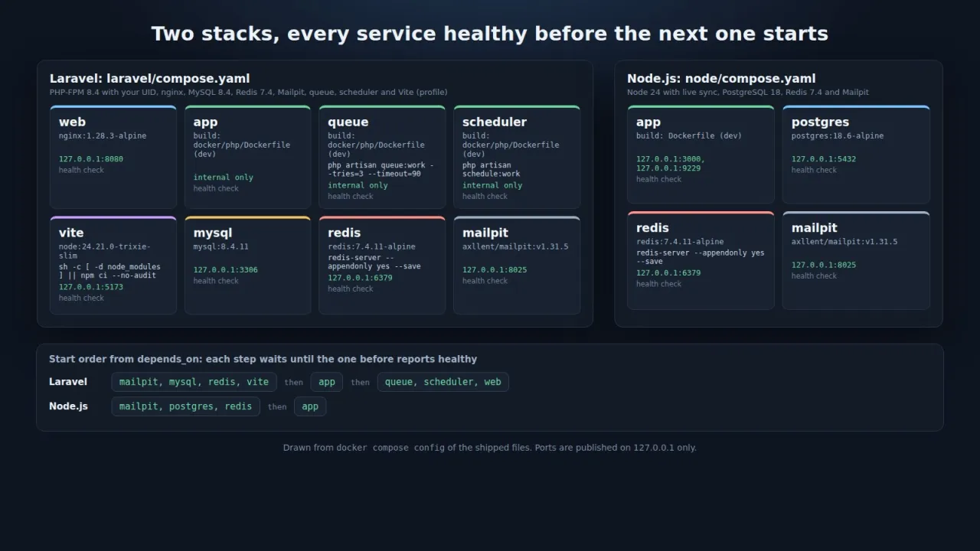Click the "127.0.0.1:5432" port address
The height and width of the screenshot is (551, 980).
tap(824, 159)
